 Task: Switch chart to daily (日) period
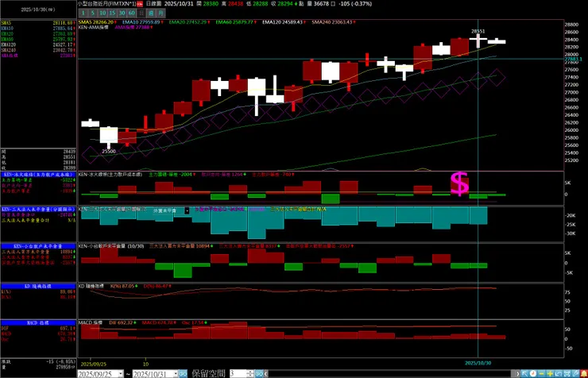(x=141, y=13)
